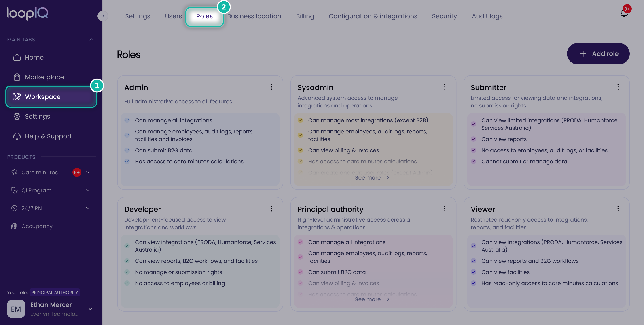Click the Occupancy building icon

14,226
